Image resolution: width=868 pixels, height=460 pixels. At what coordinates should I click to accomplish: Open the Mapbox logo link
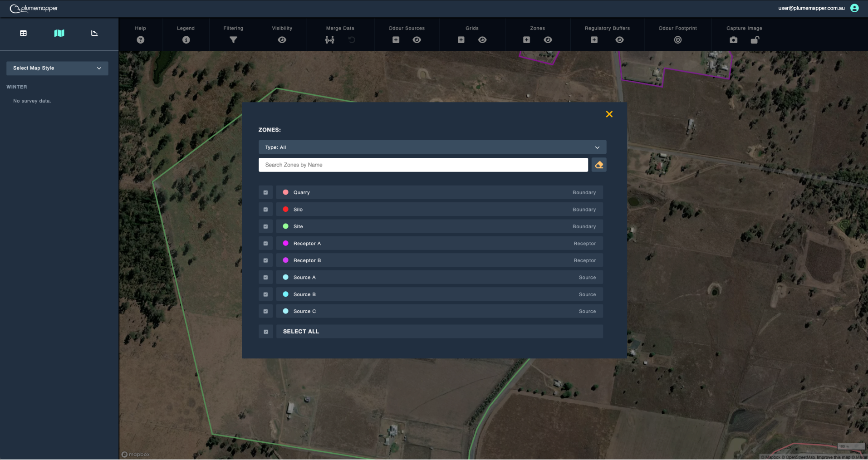click(x=136, y=454)
